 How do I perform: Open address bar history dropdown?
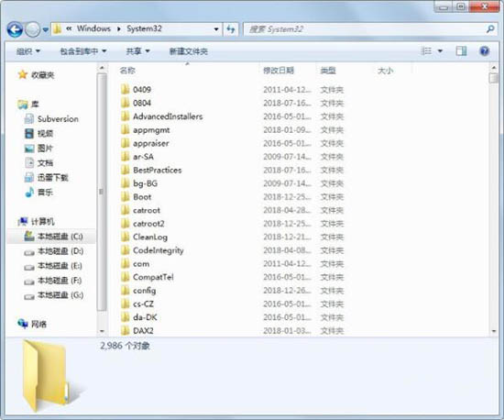click(x=216, y=29)
